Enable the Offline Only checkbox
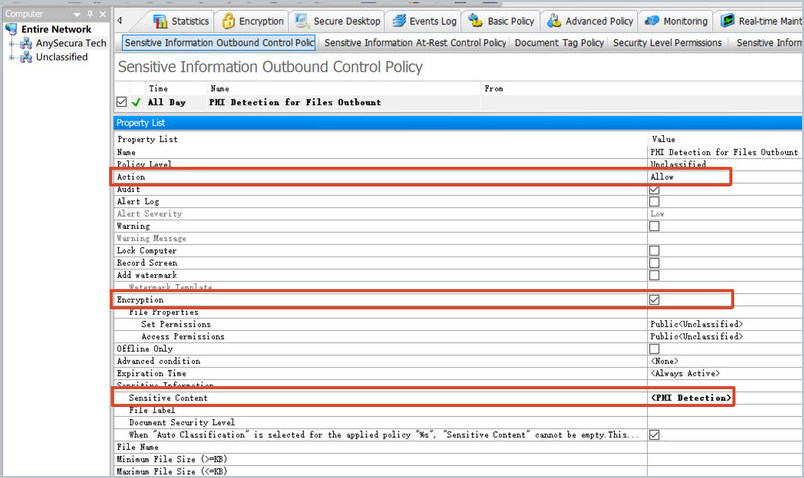The width and height of the screenshot is (804, 478). coord(654,349)
